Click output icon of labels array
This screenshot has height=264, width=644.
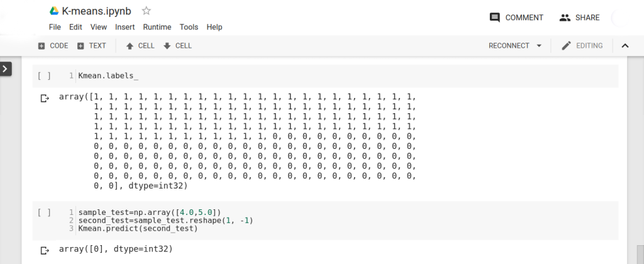coord(45,98)
